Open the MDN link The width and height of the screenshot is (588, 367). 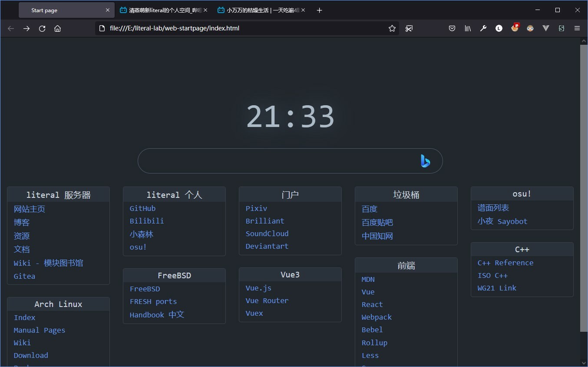[x=368, y=279]
